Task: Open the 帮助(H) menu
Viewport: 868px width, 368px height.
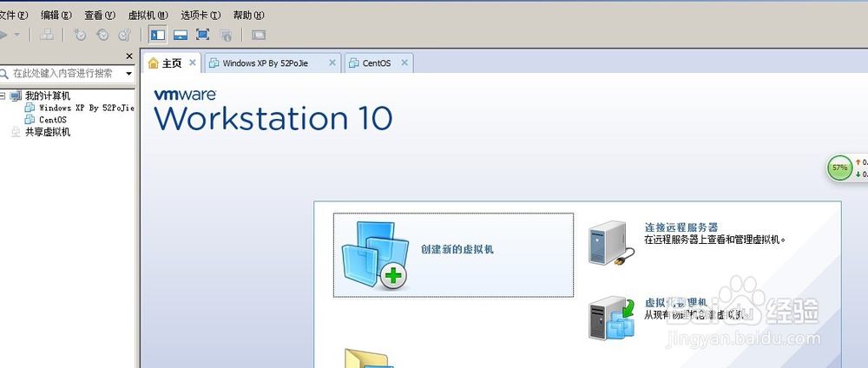Action: click(x=248, y=15)
